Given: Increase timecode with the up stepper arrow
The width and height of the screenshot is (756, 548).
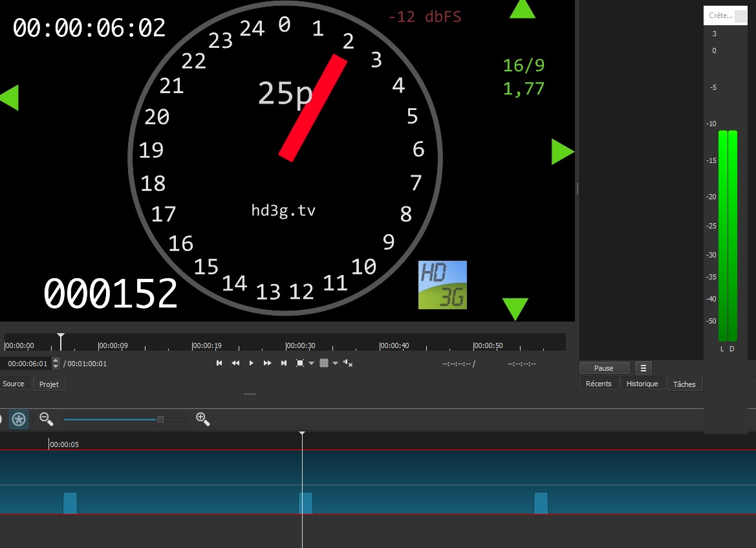Looking at the screenshot, I should pos(56,360).
